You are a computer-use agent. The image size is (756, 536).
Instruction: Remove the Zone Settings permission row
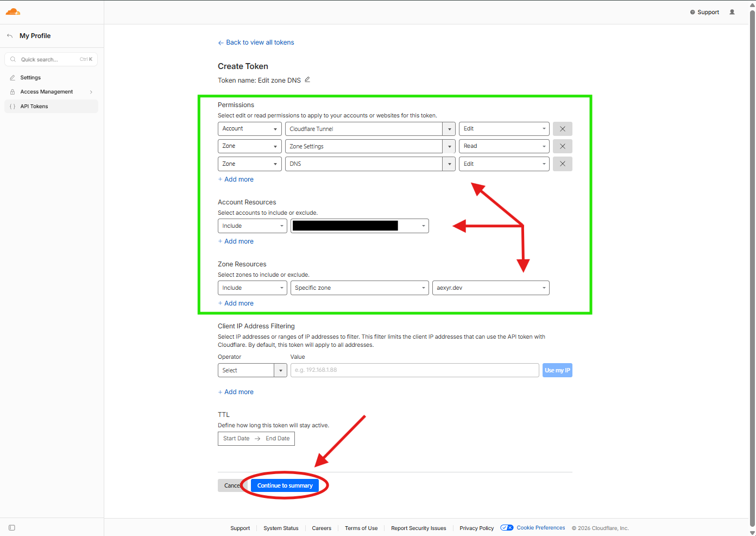[x=563, y=146]
